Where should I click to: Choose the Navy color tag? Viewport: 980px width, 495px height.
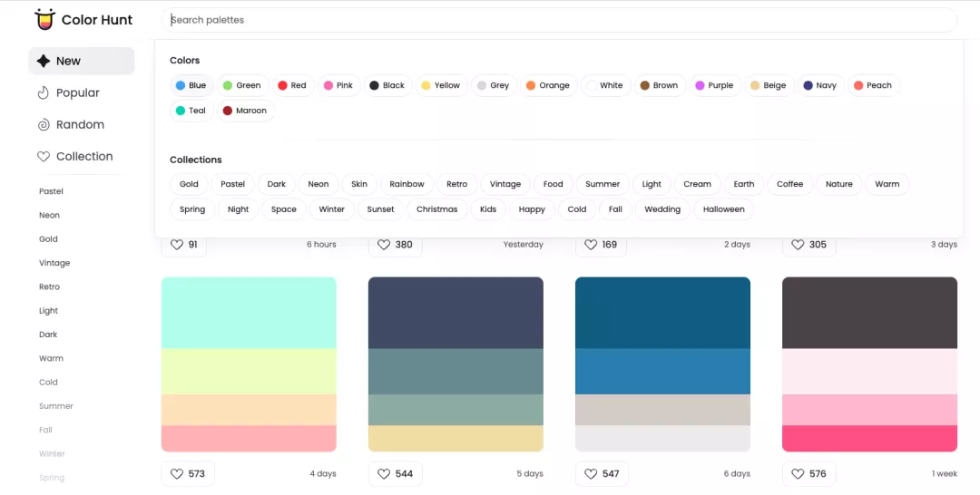click(820, 85)
